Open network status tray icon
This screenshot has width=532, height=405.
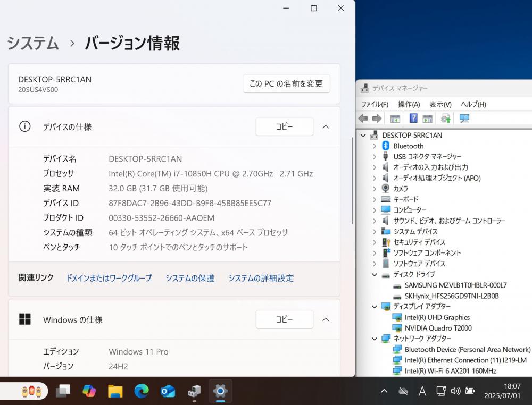coord(440,391)
